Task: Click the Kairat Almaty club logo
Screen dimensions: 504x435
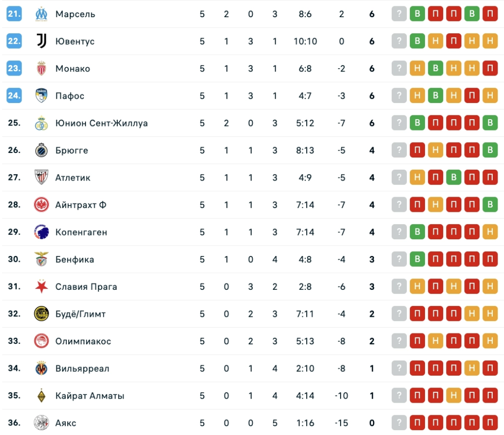Action: pyautogui.click(x=41, y=396)
